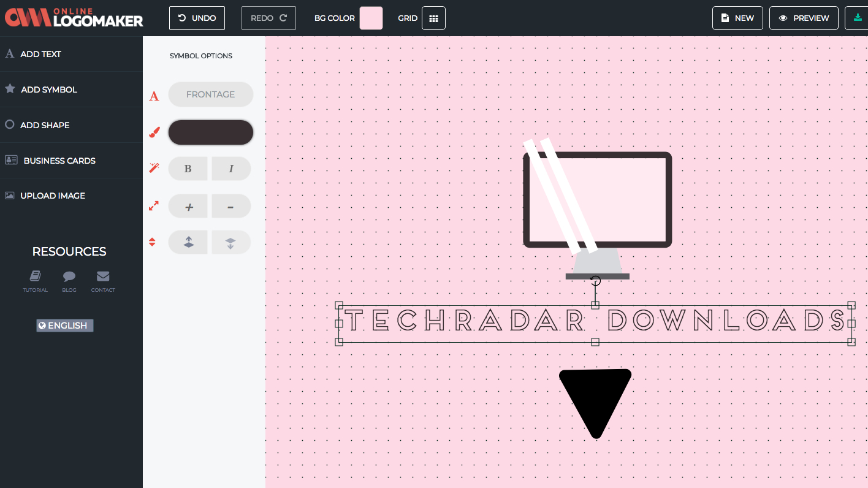Viewport: 868px width, 488px height.
Task: Click the bottom-center selection handle of the text
Action: click(x=595, y=342)
